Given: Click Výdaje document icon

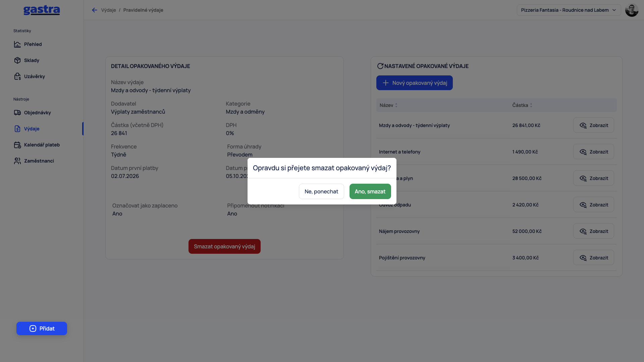Looking at the screenshot, I should click(x=17, y=129).
